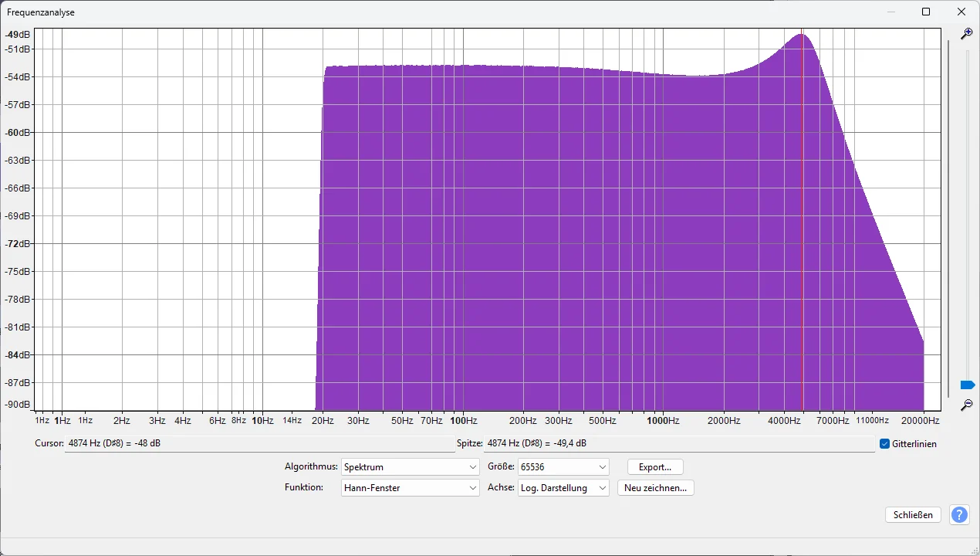Disable the Gitterlinien checkbox
The height and width of the screenshot is (556, 980).
[x=885, y=444]
